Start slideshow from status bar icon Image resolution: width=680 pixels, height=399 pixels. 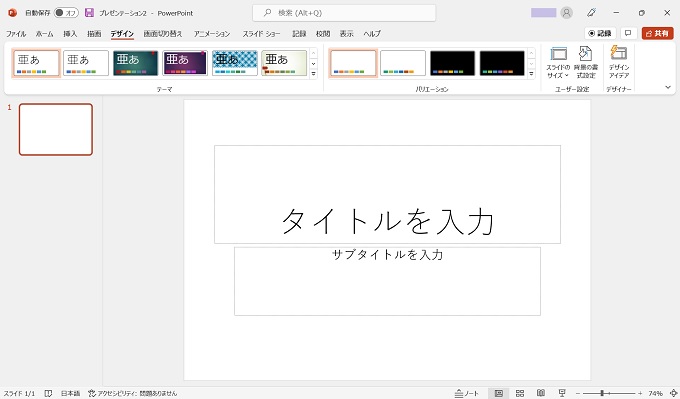[x=562, y=393]
